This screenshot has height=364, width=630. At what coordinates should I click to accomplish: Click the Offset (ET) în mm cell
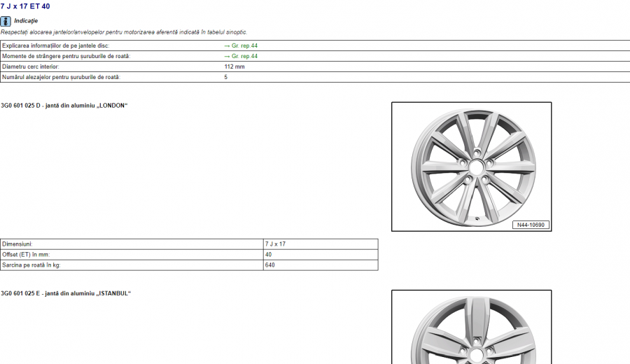pyautogui.click(x=26, y=254)
